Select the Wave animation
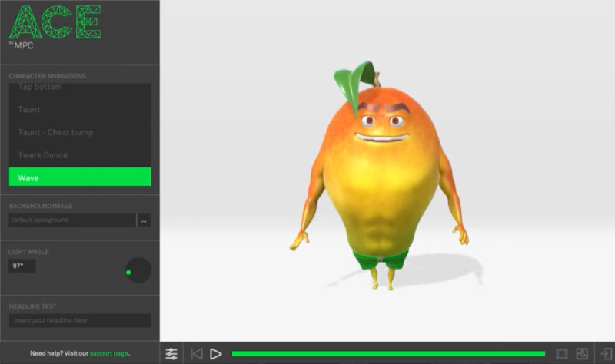Viewport: 615px width, 364px height. click(80, 177)
